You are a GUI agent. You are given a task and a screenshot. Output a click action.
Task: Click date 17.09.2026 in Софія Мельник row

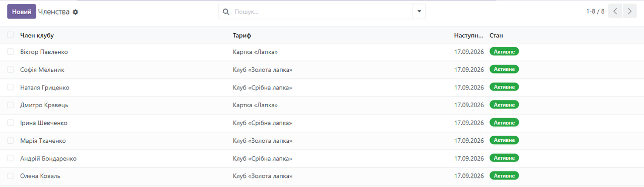pyautogui.click(x=469, y=70)
